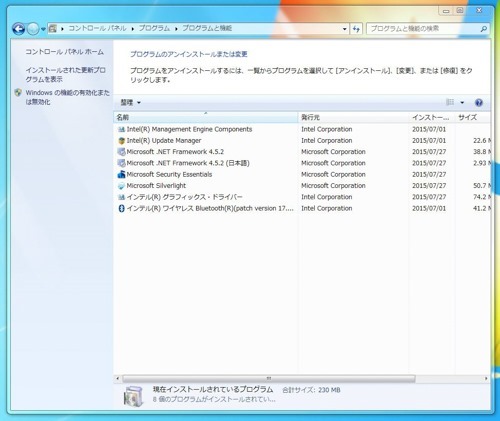Click icon of Microsoft .NET Framework 4.5.2
Screen dimensions: 500x421
(x=121, y=152)
